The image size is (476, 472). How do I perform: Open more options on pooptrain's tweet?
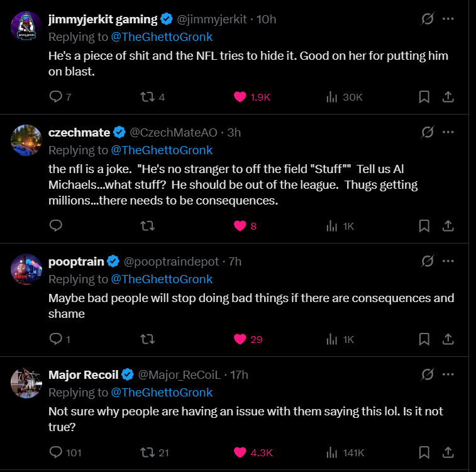[448, 261]
